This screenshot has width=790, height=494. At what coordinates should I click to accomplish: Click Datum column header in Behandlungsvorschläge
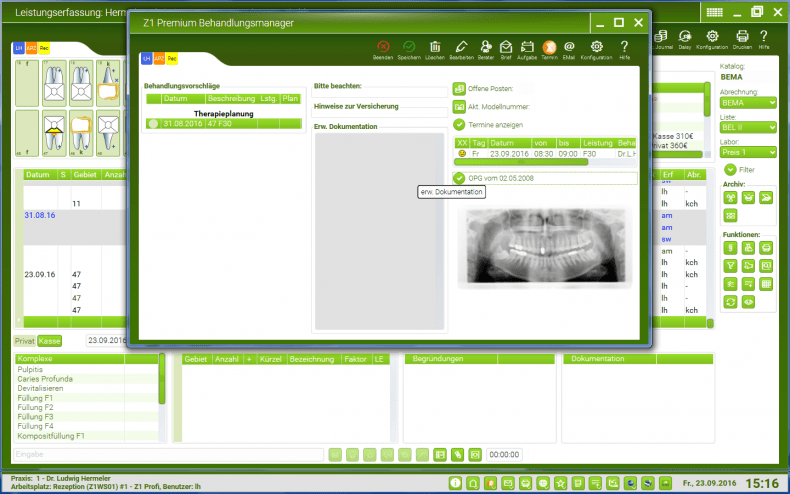pos(183,99)
